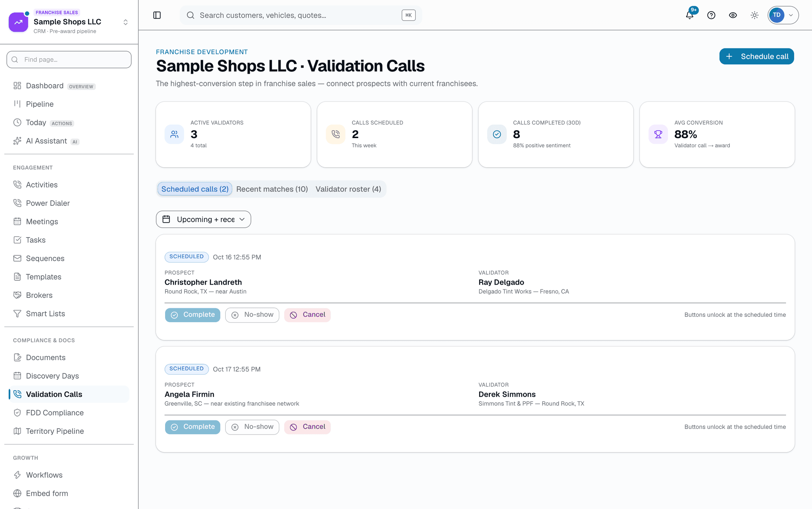Open FDD Compliance shield icon
Viewport: 812px width, 509px height.
pyautogui.click(x=17, y=413)
